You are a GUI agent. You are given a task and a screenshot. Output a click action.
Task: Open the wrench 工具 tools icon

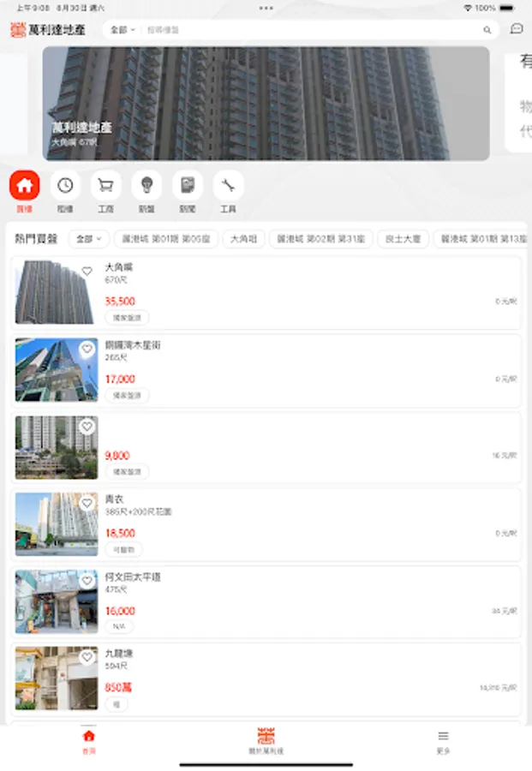tap(228, 186)
